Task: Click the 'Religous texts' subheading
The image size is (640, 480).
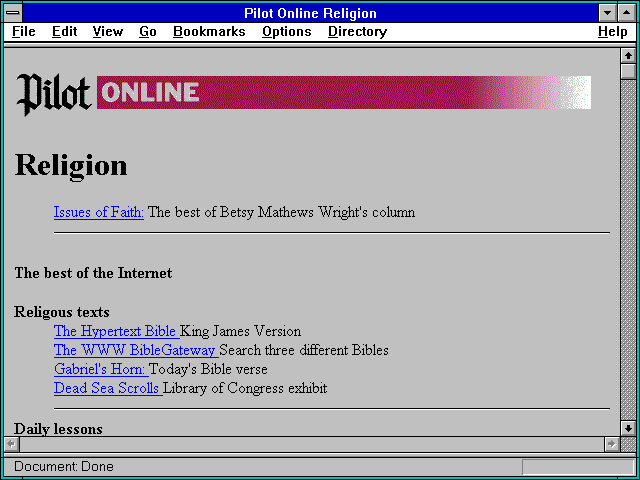Action: [62, 312]
